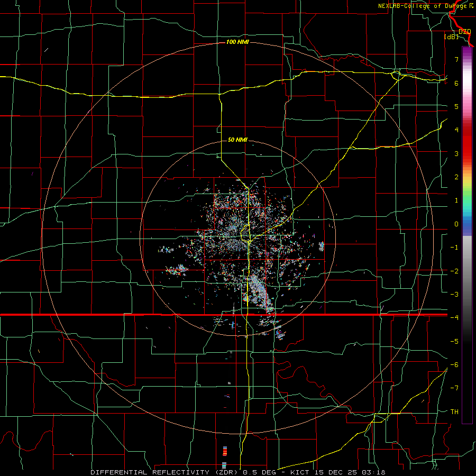Screen dimensions: 476x476
Task: Click the "5" value on color scale
Action: [x=456, y=106]
